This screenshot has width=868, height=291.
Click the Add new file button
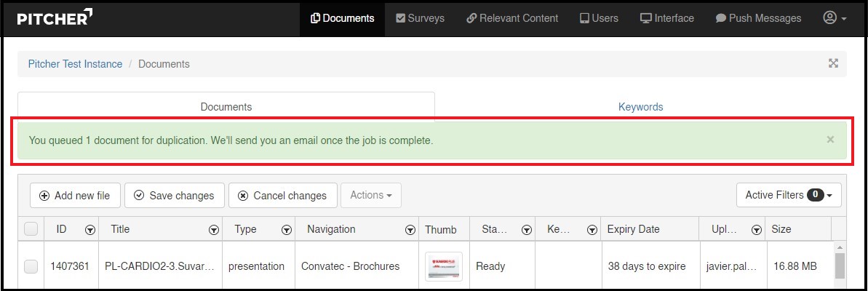coord(75,195)
